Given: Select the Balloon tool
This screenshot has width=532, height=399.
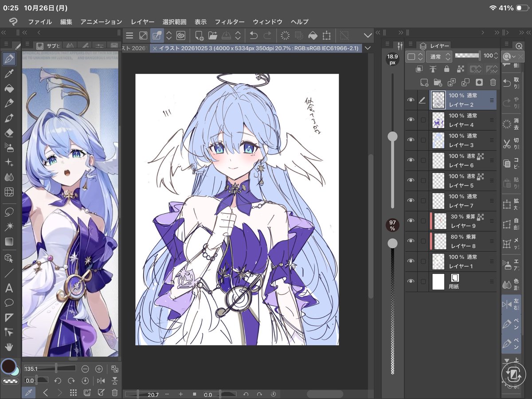Looking at the screenshot, I should [x=9, y=303].
